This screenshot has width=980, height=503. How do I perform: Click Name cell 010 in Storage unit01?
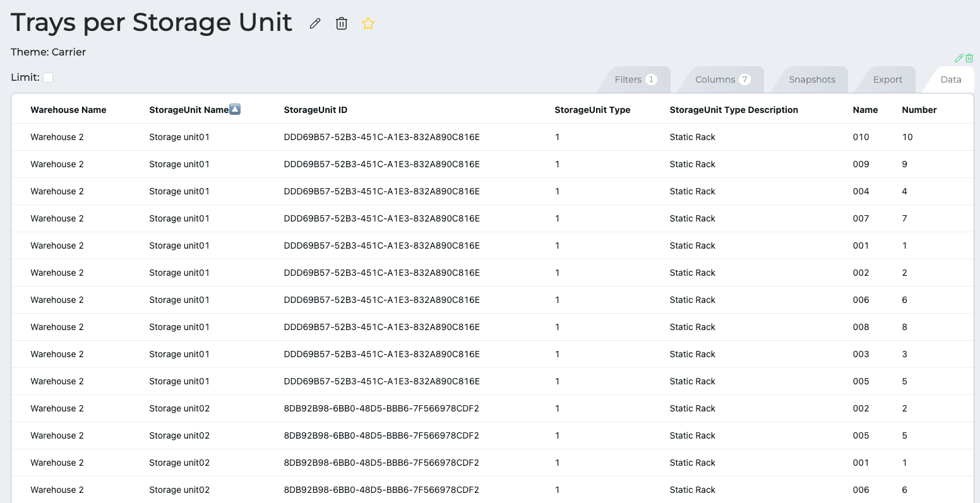coord(861,137)
